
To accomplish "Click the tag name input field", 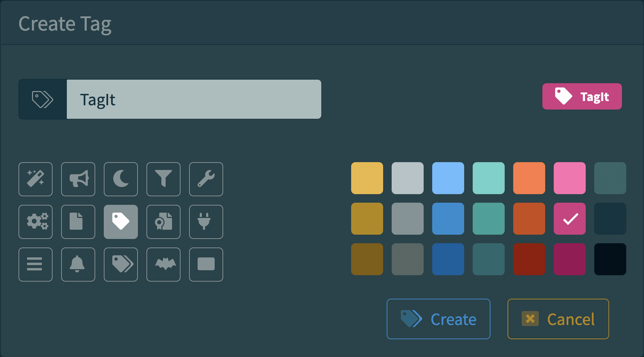I will coord(194,99).
